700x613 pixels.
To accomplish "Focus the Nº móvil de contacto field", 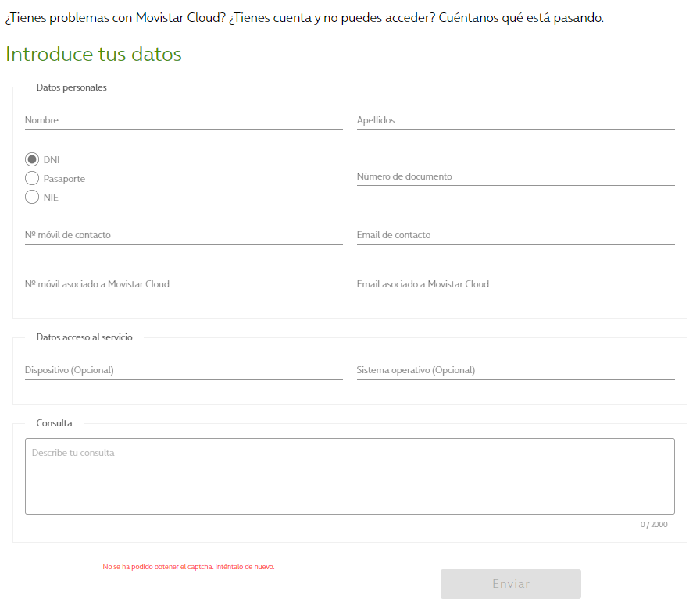I will point(184,235).
